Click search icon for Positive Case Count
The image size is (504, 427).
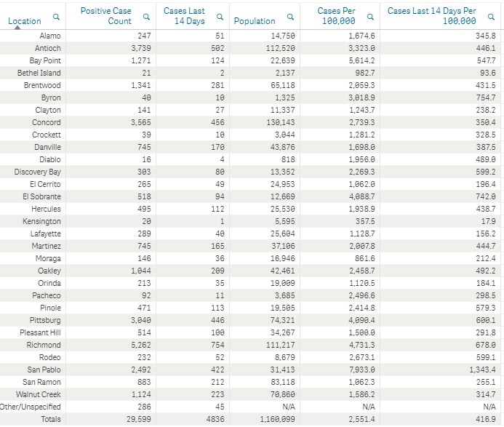click(x=146, y=17)
